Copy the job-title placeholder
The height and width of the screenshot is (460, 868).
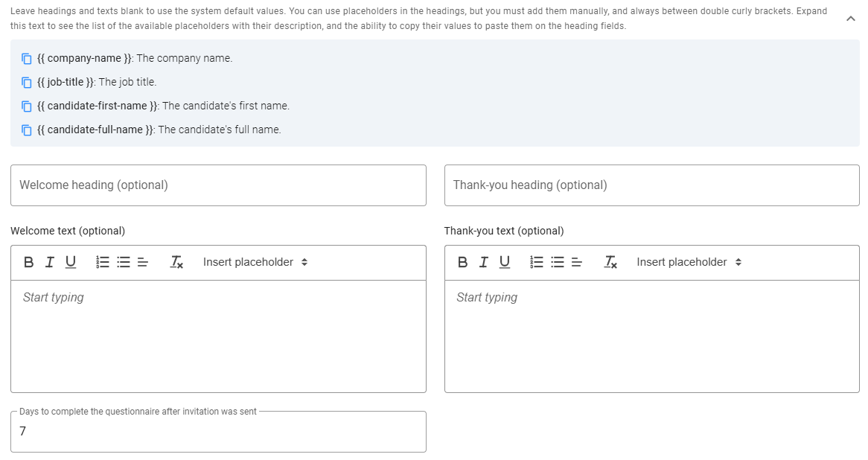(26, 82)
